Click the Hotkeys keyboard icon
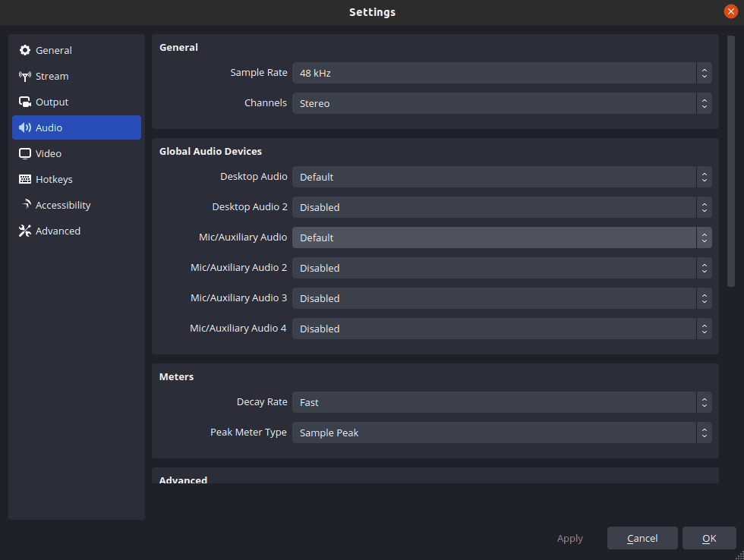 point(25,179)
